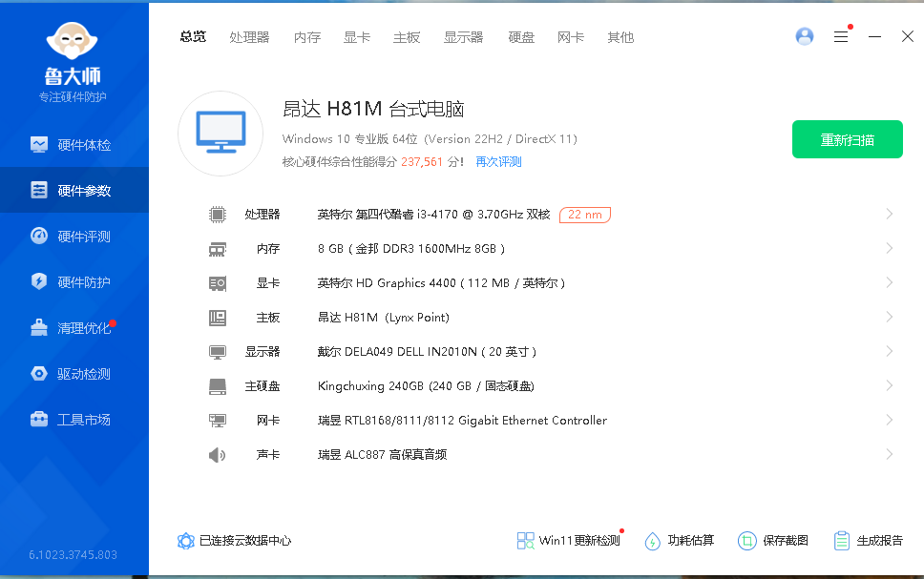924x579 pixels.
Task: Go to 清理优化 in the sidebar
Action: (x=83, y=328)
